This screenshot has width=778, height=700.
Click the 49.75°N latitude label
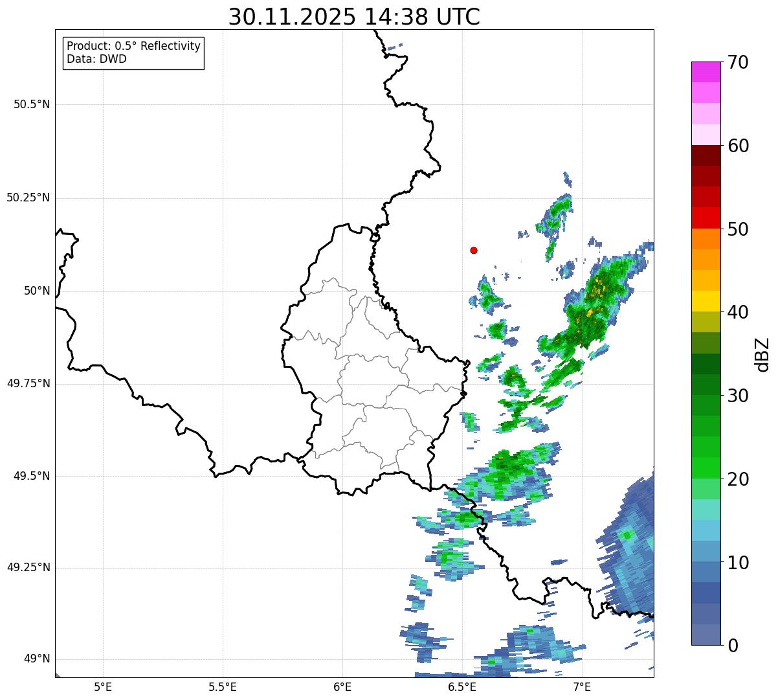tap(28, 383)
